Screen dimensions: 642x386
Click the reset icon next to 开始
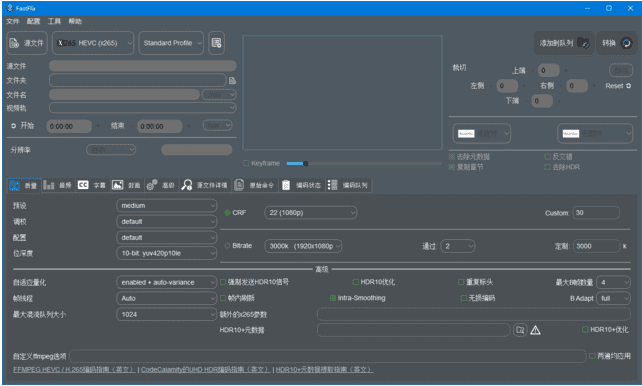point(13,126)
